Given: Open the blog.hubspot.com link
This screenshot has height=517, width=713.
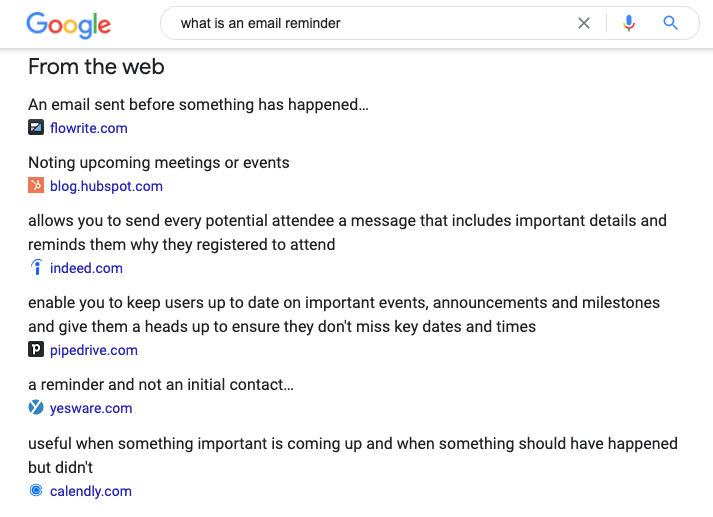Looking at the screenshot, I should (106, 186).
